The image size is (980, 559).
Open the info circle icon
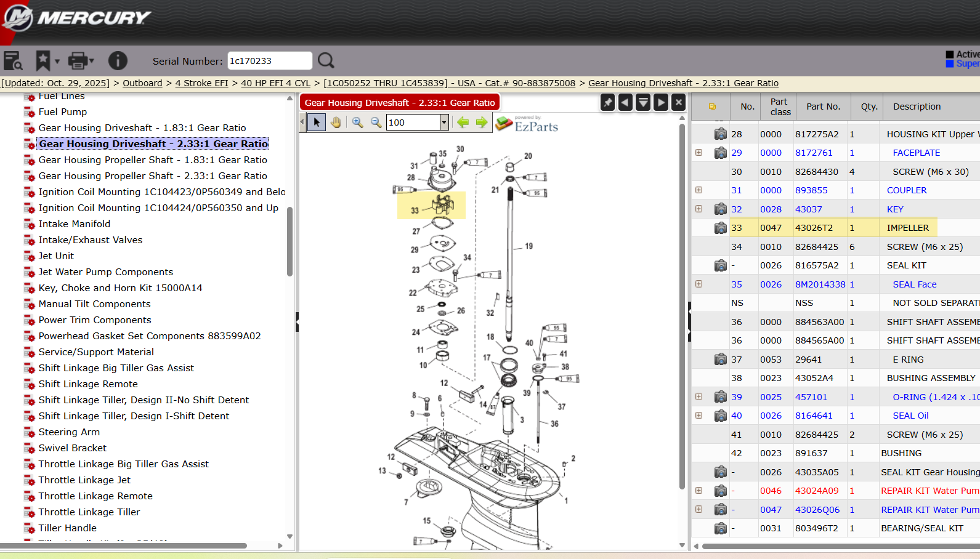point(118,60)
